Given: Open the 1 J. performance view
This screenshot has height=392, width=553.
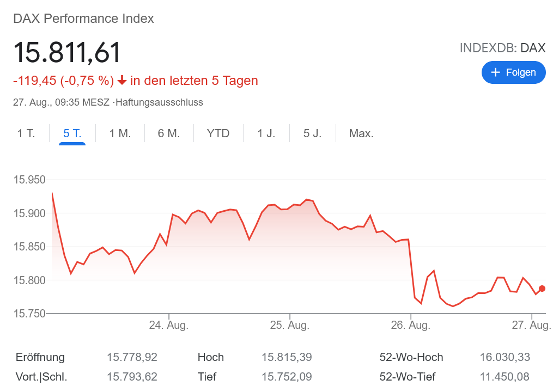Looking at the screenshot, I should click(266, 133).
